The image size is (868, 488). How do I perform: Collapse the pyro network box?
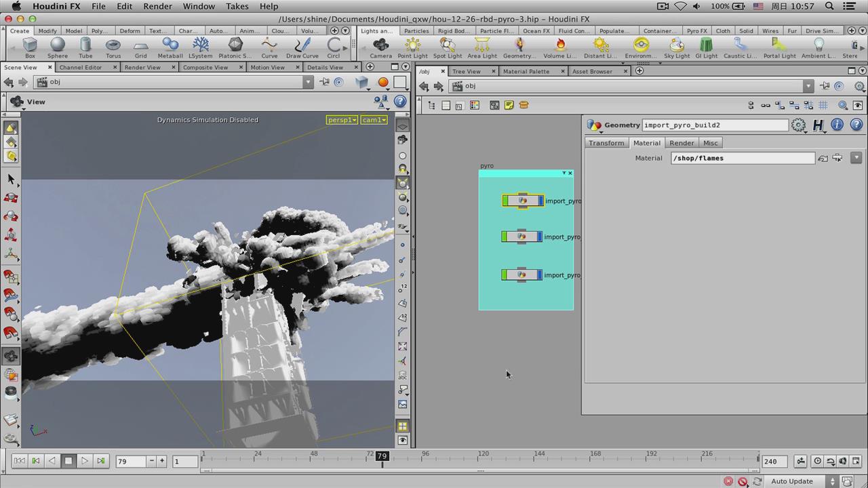[564, 173]
